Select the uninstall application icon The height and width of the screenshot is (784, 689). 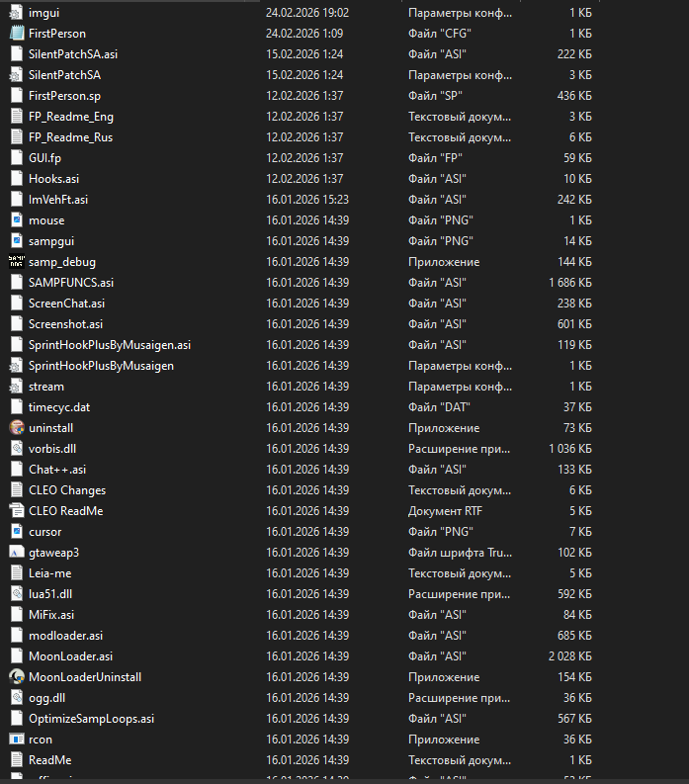[16, 428]
